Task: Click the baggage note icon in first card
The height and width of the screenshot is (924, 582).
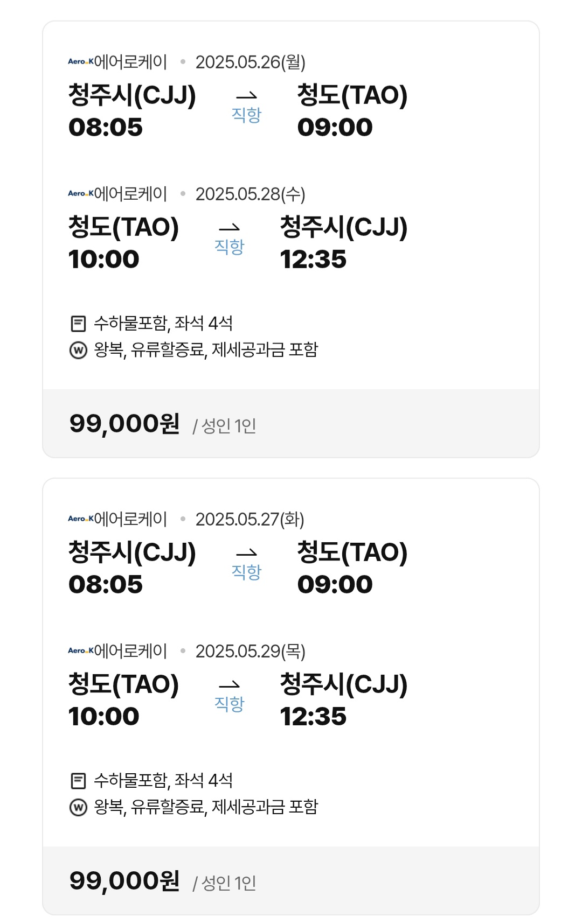Action: (x=79, y=324)
